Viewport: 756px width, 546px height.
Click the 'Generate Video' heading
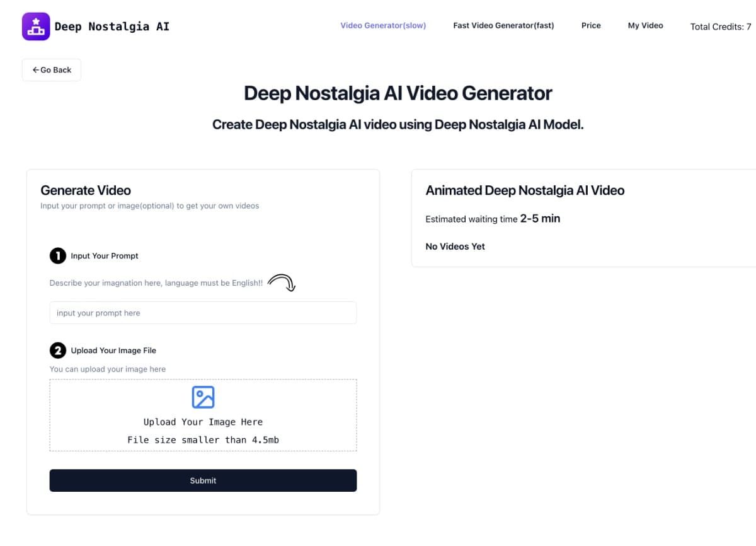click(x=86, y=190)
